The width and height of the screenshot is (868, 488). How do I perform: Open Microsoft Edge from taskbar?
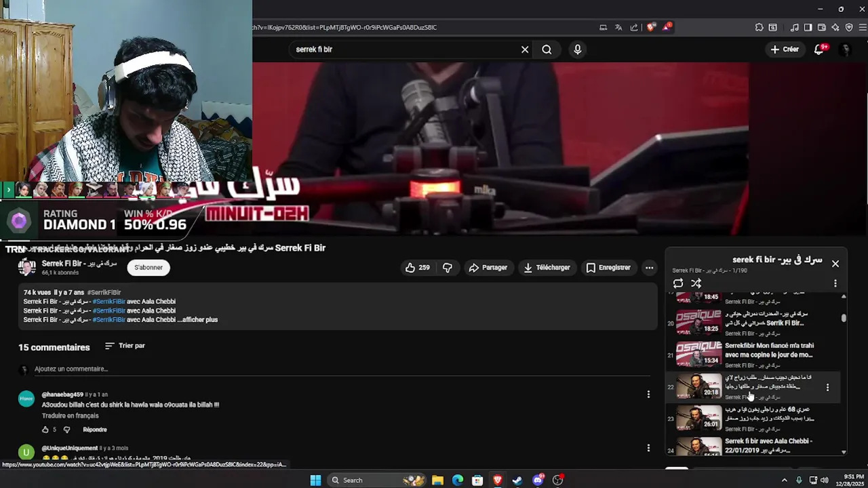458,480
